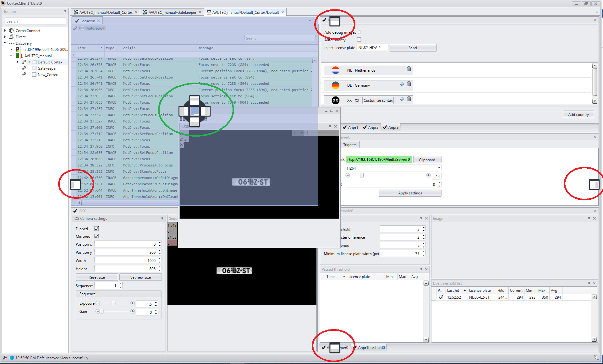This screenshot has height=364, width=603.
Task: Collapse the AVUTEC_manual tree node
Action: [x=11, y=56]
